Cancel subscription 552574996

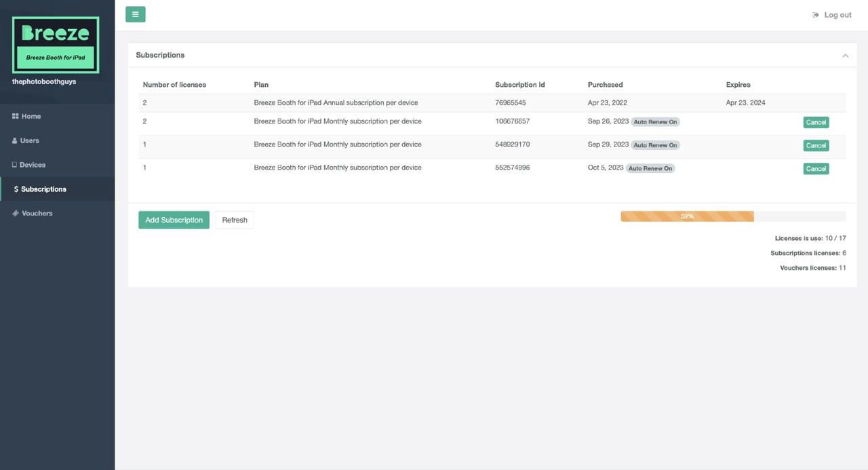pyautogui.click(x=816, y=169)
